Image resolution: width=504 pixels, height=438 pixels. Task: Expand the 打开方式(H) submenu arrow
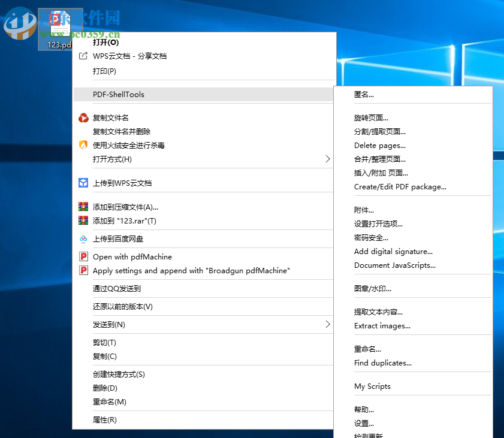point(327,159)
